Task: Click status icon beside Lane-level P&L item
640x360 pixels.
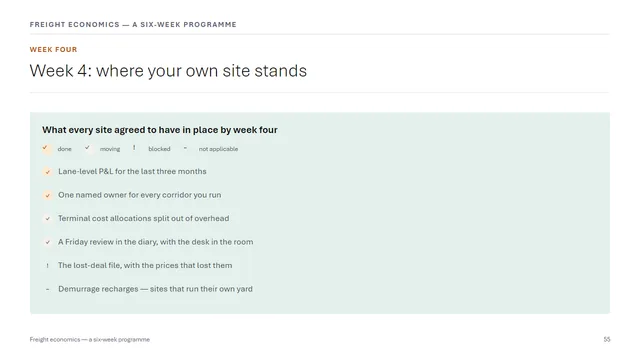Action: pyautogui.click(x=47, y=172)
